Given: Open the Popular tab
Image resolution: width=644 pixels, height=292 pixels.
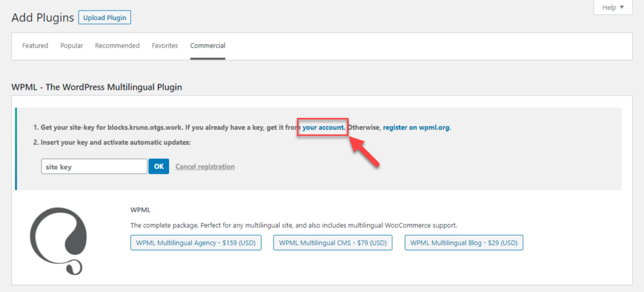Looking at the screenshot, I should [x=72, y=46].
